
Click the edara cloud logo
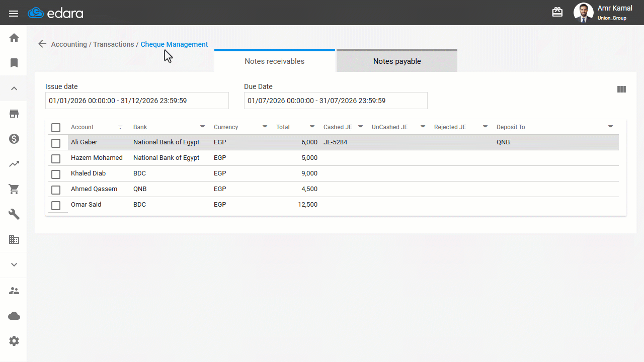point(55,13)
